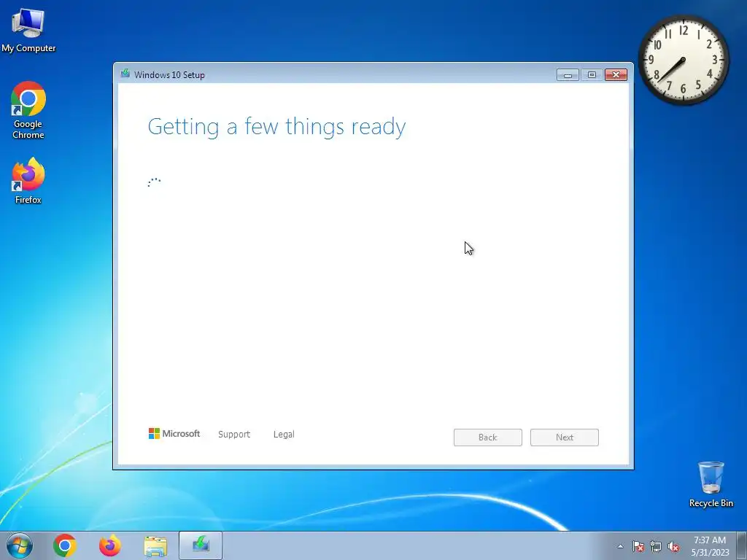747x560 pixels.
Task: Open the network status tray icon
Action: coord(656,546)
